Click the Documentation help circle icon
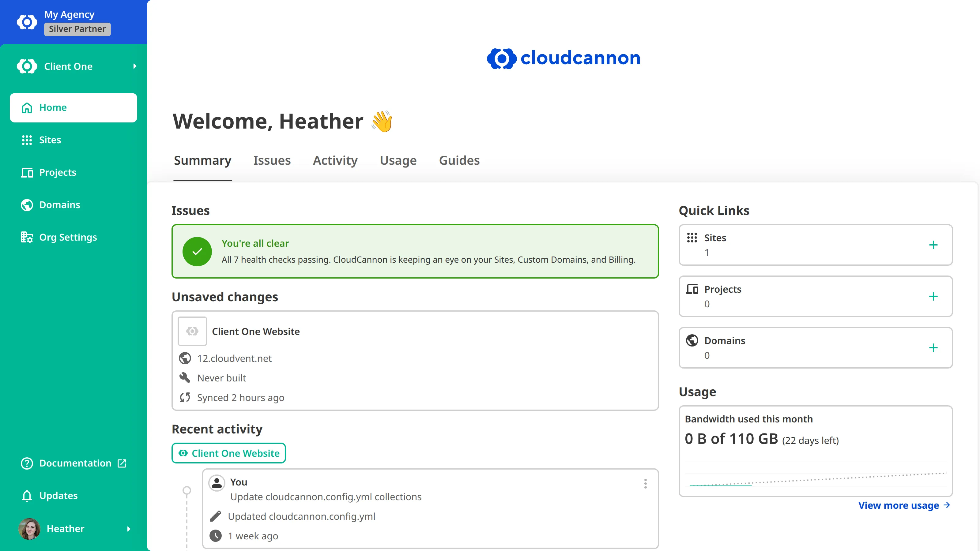Screen dimensions: 980x551 27,463
